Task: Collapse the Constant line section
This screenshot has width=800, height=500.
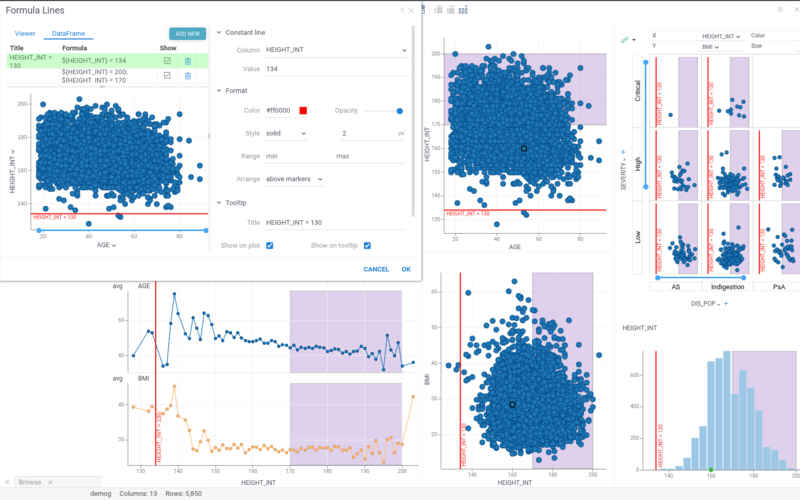Action: 219,33
